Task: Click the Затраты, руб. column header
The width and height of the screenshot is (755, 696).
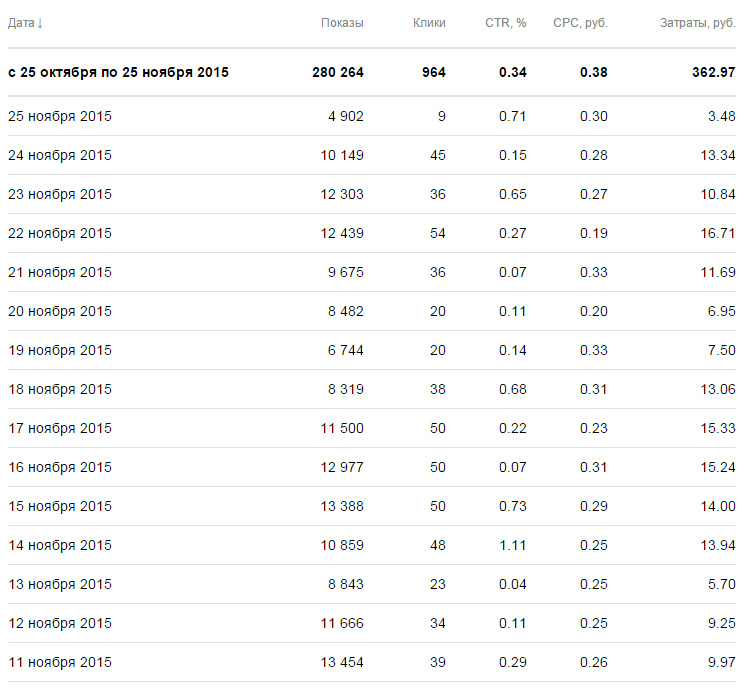Action: point(698,23)
